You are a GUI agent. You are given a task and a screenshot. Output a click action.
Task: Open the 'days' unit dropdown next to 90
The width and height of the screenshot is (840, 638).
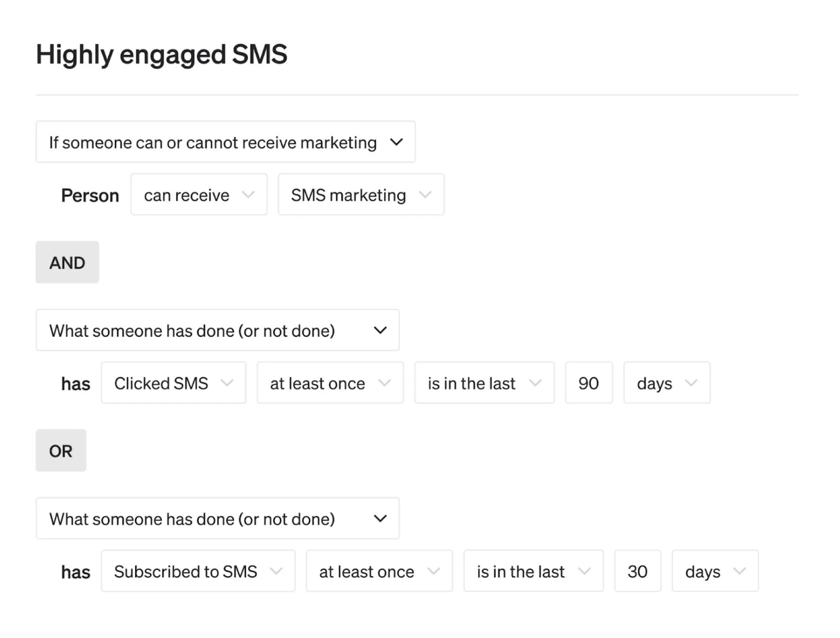click(666, 383)
